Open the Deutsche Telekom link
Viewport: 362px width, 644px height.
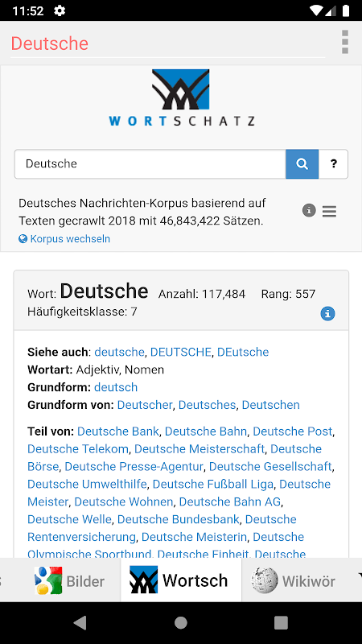coord(78,449)
